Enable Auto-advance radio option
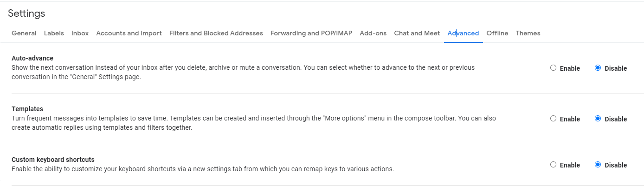This screenshot has width=644, height=187. pyautogui.click(x=553, y=68)
